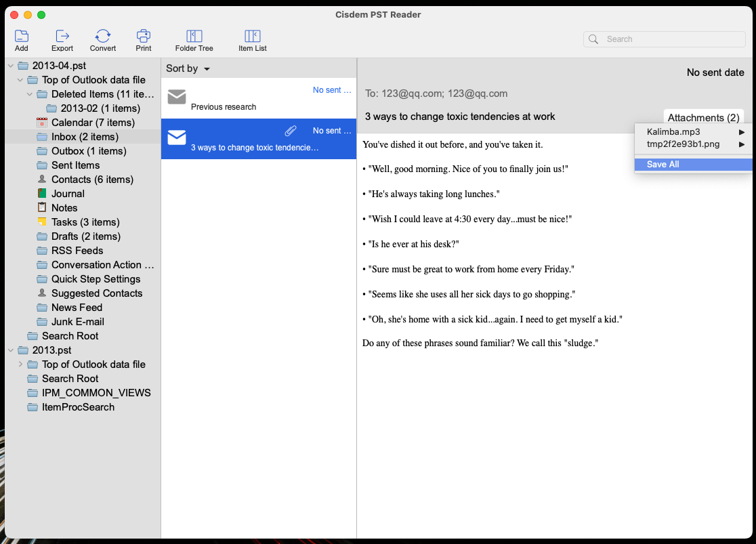This screenshot has width=756, height=544.
Task: Click the email subject line in preview header
Action: pos(459,117)
